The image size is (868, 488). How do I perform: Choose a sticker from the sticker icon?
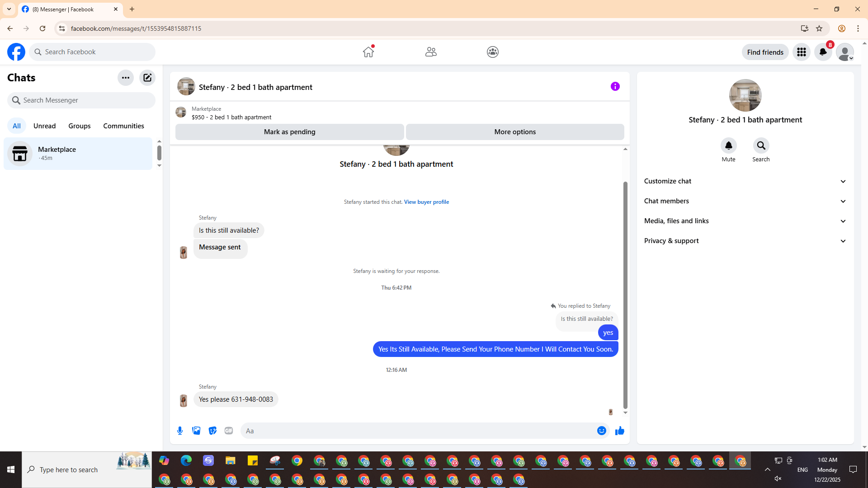tap(212, 431)
